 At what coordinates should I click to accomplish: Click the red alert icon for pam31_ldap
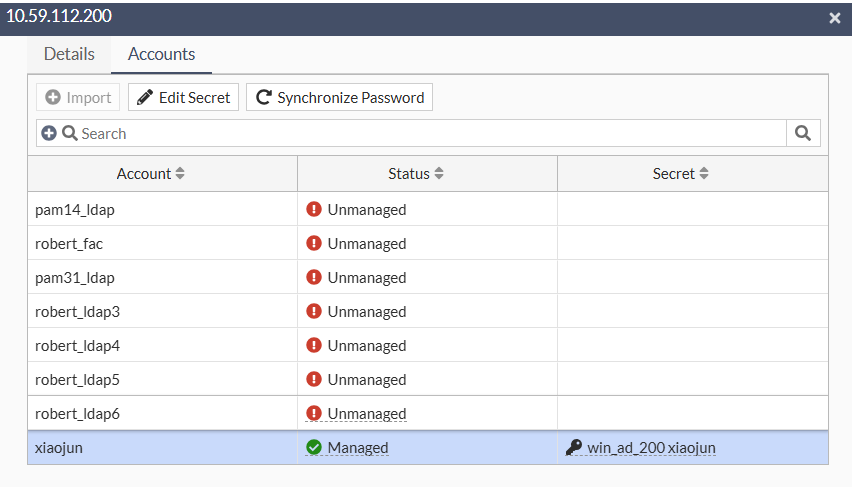314,277
